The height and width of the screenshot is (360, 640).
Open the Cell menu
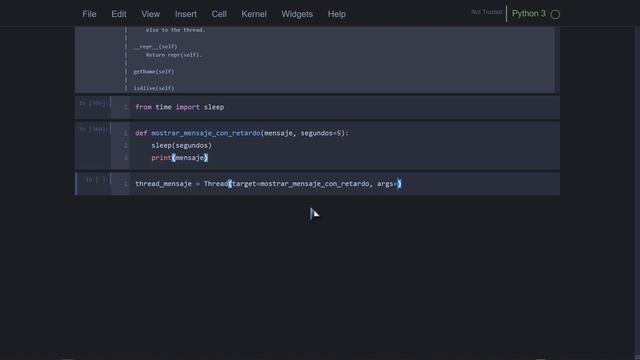(x=219, y=14)
